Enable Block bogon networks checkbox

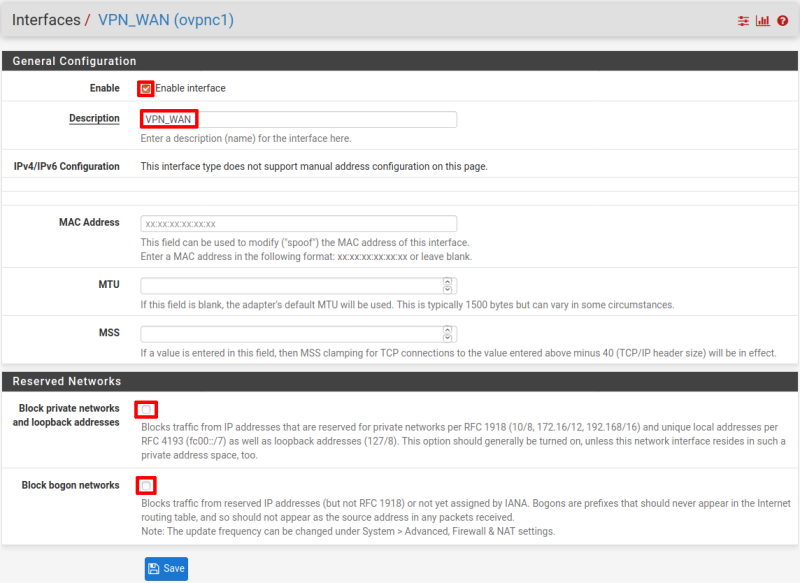point(146,485)
